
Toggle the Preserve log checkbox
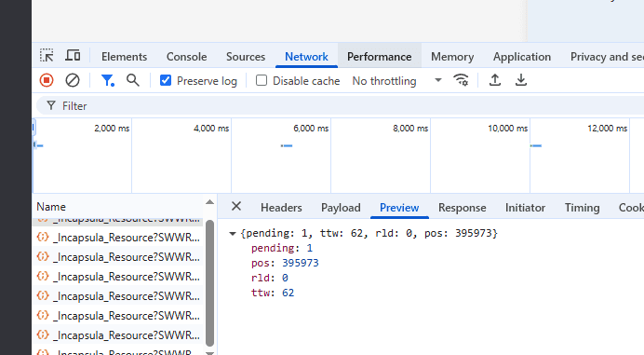[166, 80]
